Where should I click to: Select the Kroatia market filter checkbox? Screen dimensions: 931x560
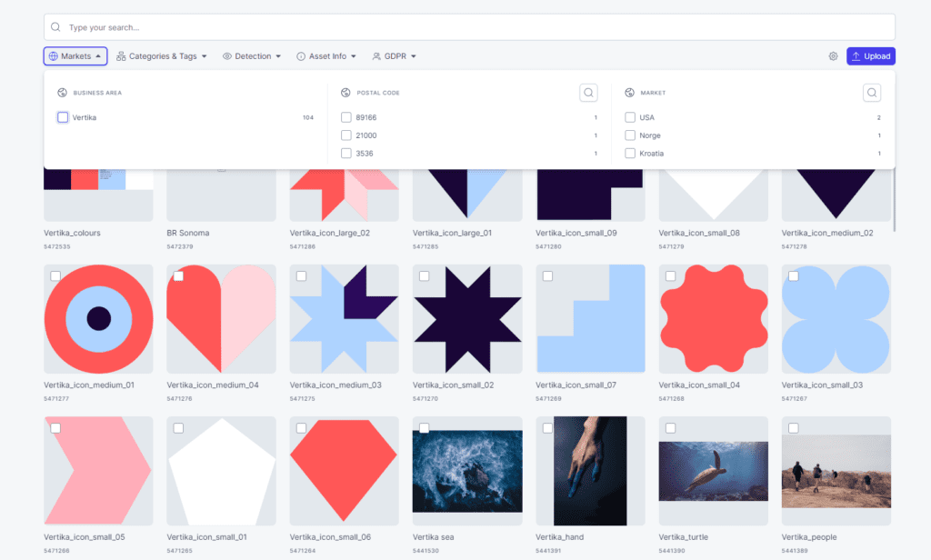click(x=630, y=154)
